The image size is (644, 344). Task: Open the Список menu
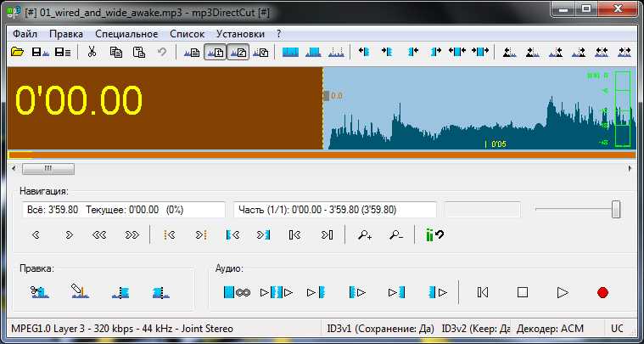tap(188, 34)
